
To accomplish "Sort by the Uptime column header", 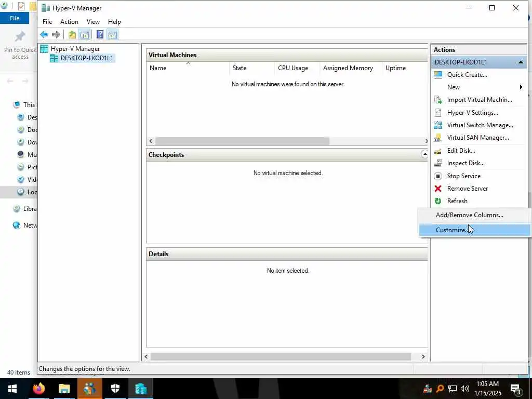I will pos(405,68).
